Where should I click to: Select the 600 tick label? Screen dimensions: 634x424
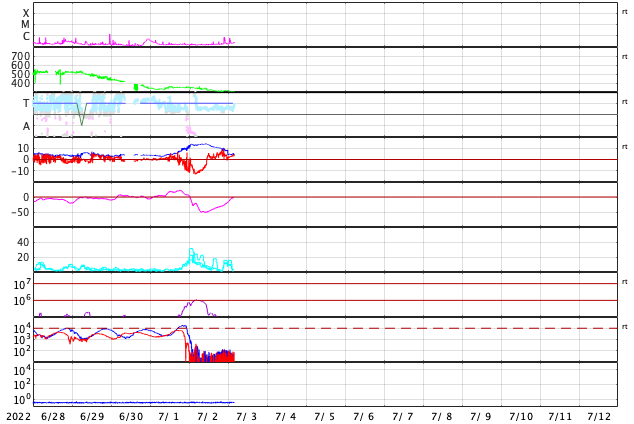click(21, 65)
